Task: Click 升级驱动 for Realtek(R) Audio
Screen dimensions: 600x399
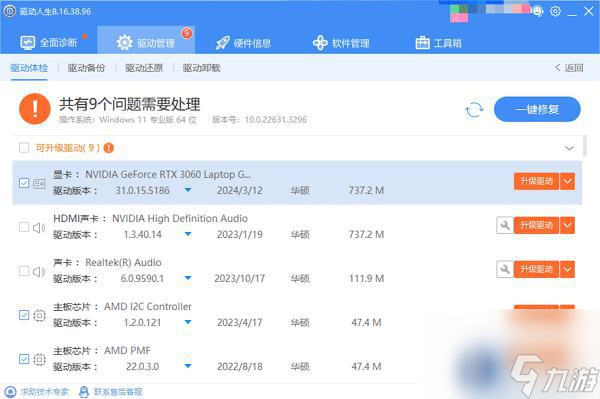Action: (536, 269)
